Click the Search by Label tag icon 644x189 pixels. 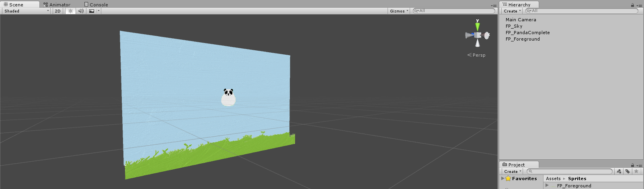point(628,171)
